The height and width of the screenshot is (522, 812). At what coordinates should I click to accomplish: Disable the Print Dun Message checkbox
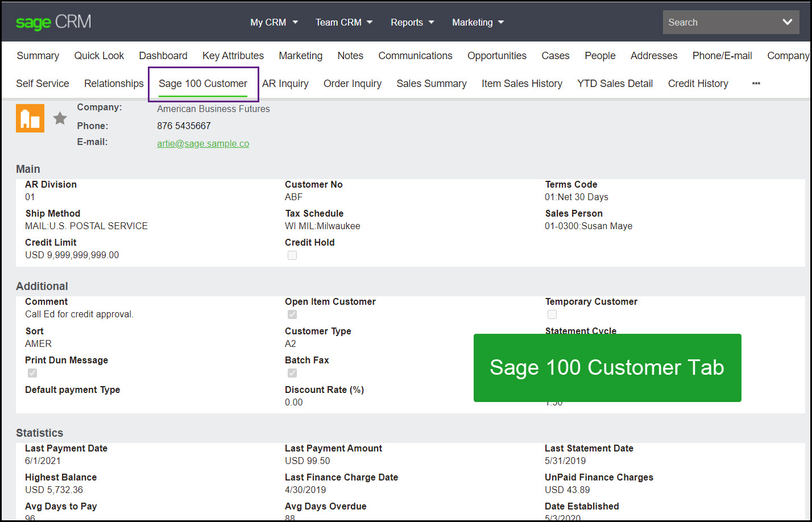tap(32, 372)
